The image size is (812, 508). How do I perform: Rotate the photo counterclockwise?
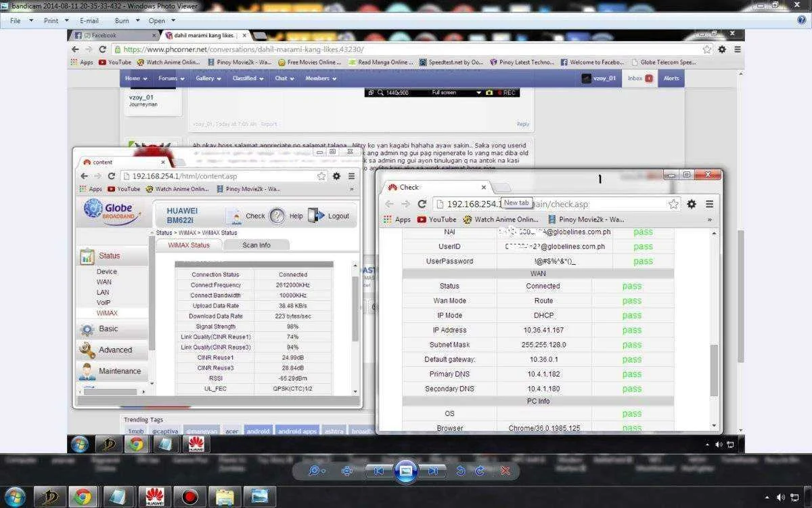pyautogui.click(x=461, y=471)
